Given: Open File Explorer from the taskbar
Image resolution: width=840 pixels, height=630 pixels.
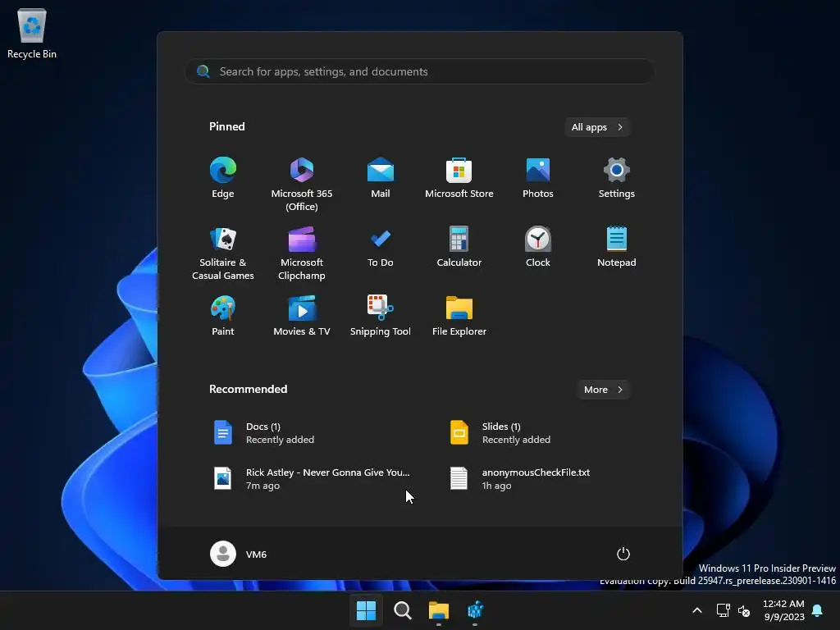Looking at the screenshot, I should click(439, 610).
